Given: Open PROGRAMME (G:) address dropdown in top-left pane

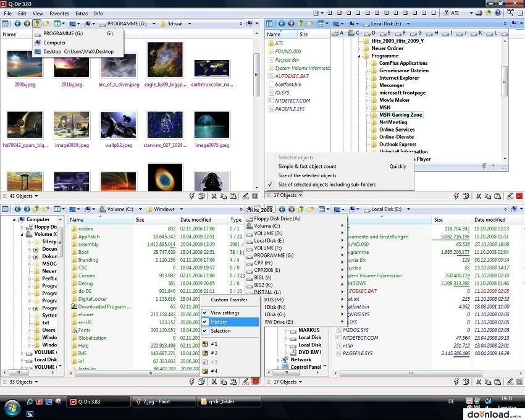Looking at the screenshot, I should pyautogui.click(x=154, y=23).
